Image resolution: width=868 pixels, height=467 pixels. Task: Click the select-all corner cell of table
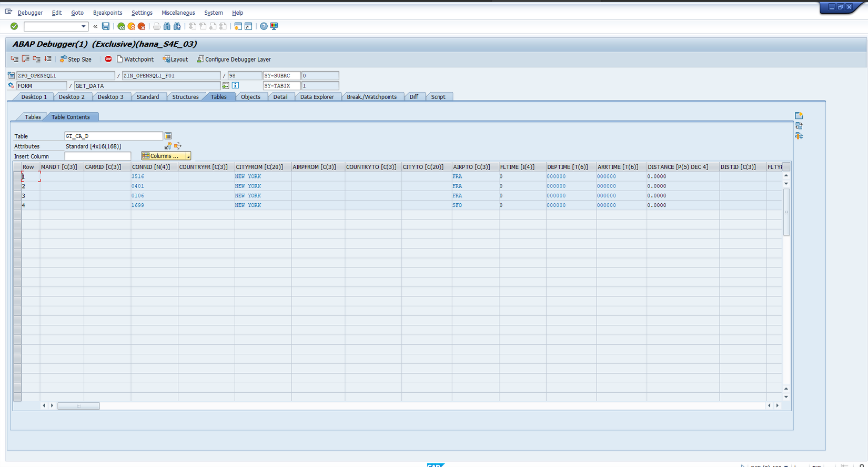(x=17, y=167)
